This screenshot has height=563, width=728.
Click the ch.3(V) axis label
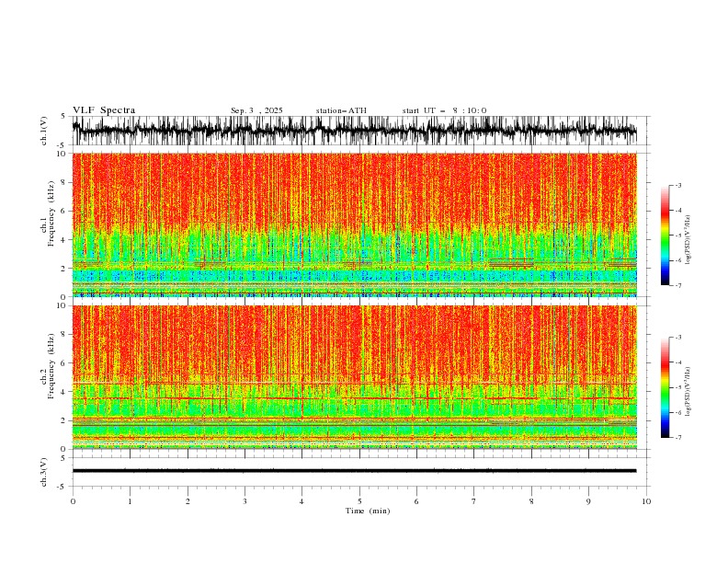[44, 472]
